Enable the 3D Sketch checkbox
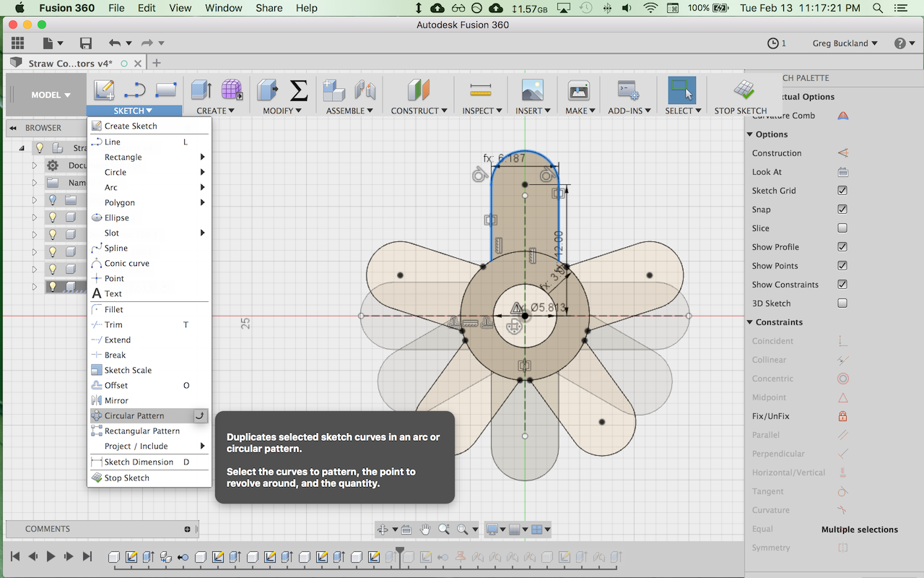The height and width of the screenshot is (578, 924). (x=842, y=303)
